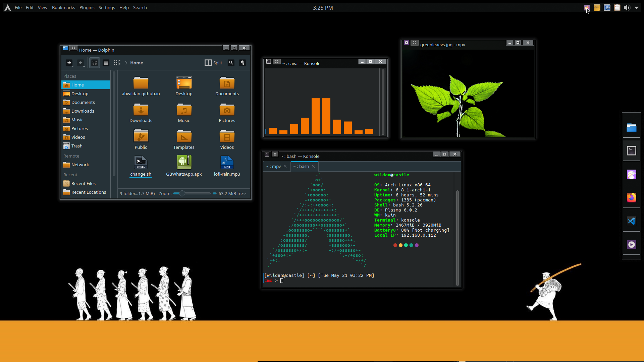
Task: Open the purple bird app in right dock
Action: (x=632, y=174)
